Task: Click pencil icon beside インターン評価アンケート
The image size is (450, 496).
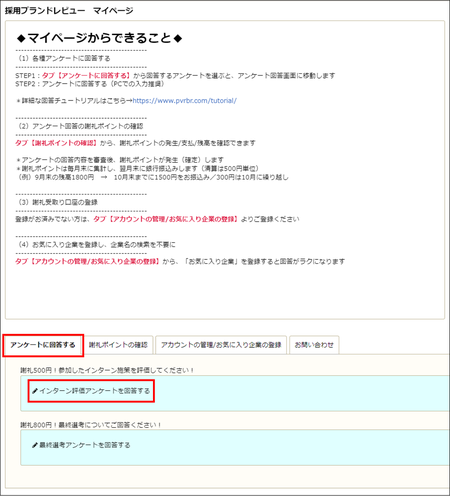Action: point(35,391)
